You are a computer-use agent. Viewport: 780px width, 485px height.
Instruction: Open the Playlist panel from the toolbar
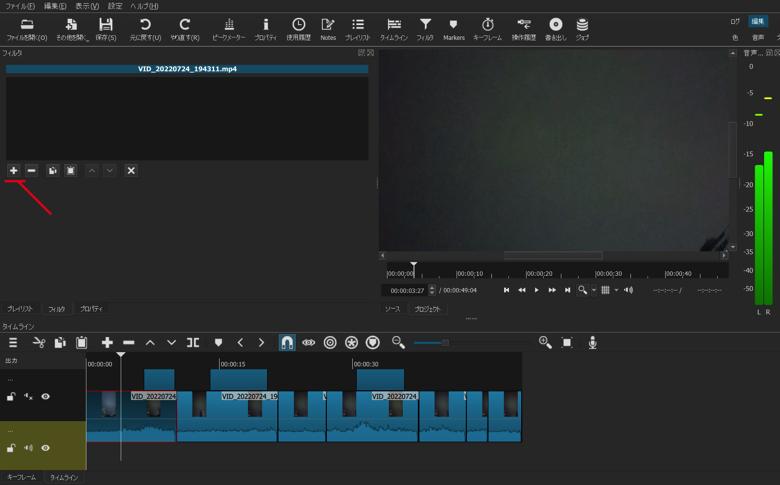358,29
